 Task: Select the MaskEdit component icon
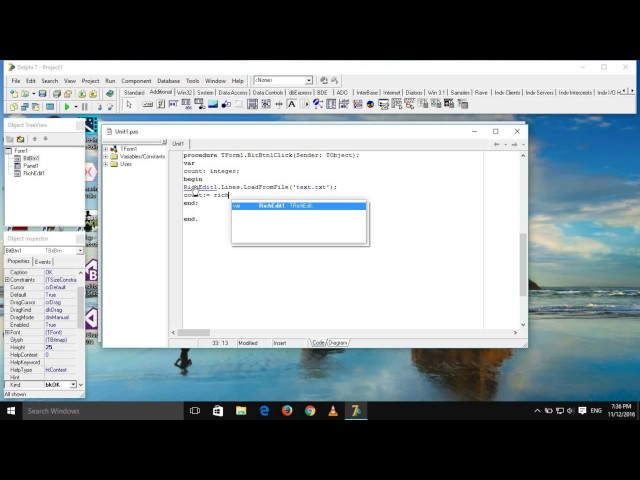coord(173,104)
